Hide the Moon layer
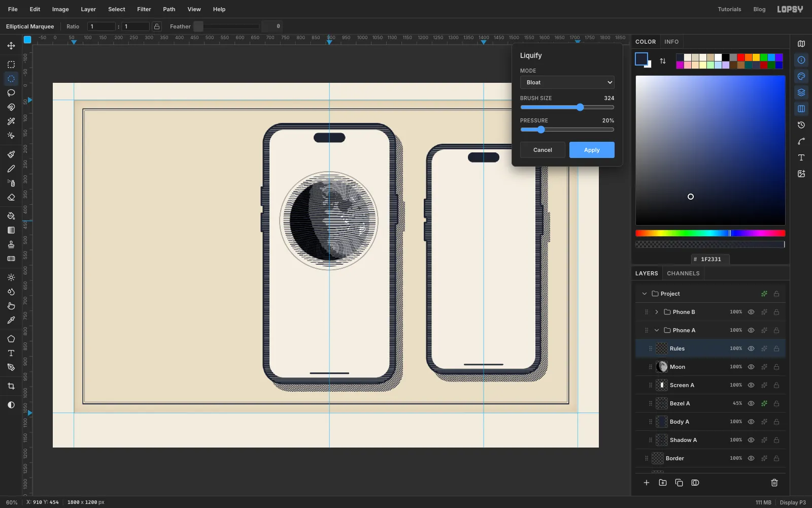The height and width of the screenshot is (508, 812). point(751,367)
